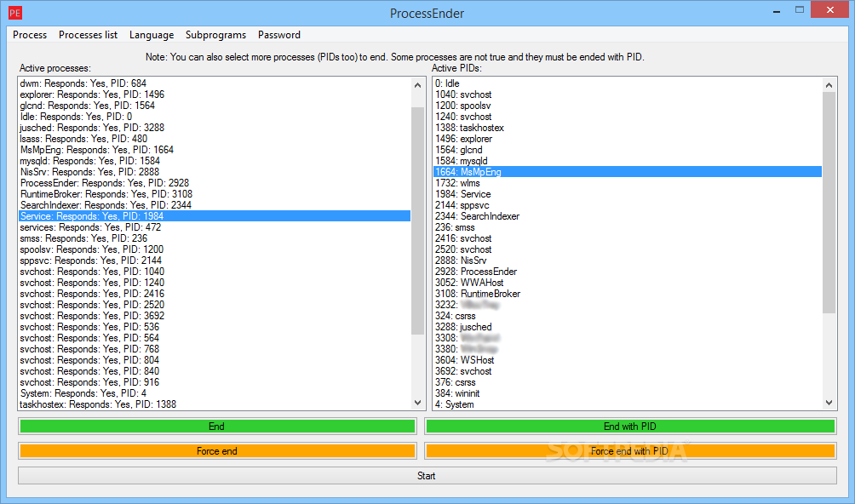Open the Processes list menu
Viewport: 855px width, 504px height.
pyautogui.click(x=88, y=35)
